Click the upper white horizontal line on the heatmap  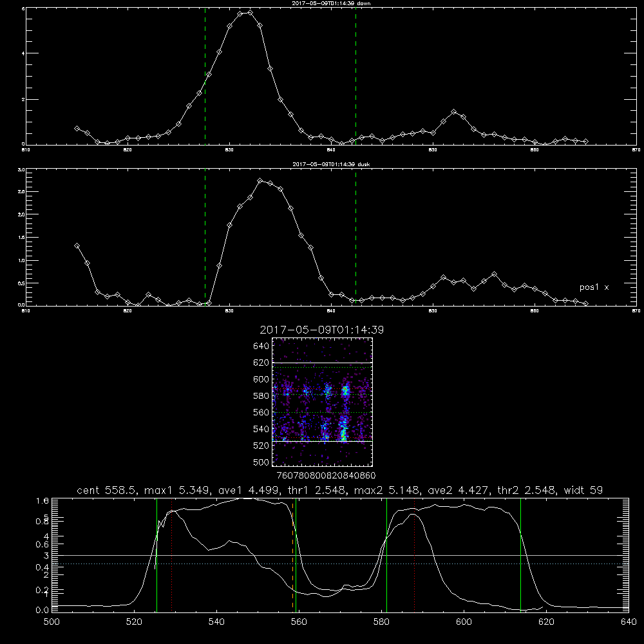(322, 363)
